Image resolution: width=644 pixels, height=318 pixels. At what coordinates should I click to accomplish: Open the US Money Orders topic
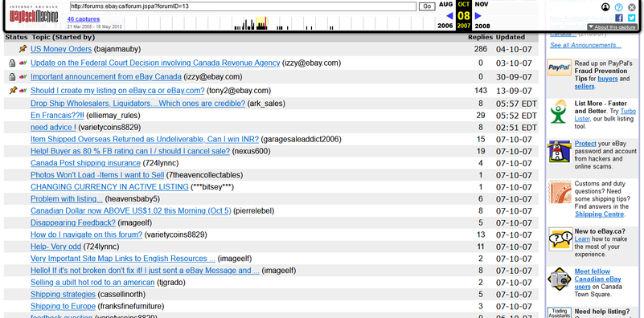tap(61, 49)
